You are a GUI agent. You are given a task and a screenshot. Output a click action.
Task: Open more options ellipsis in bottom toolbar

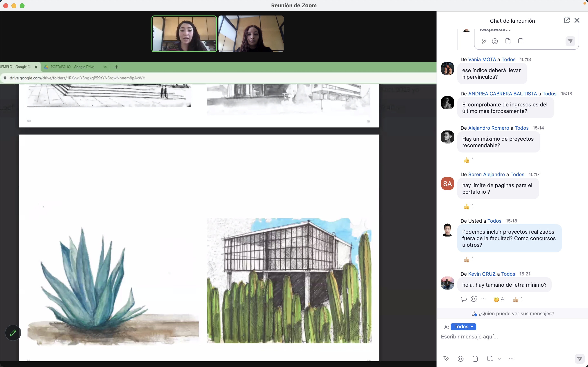pyautogui.click(x=511, y=359)
